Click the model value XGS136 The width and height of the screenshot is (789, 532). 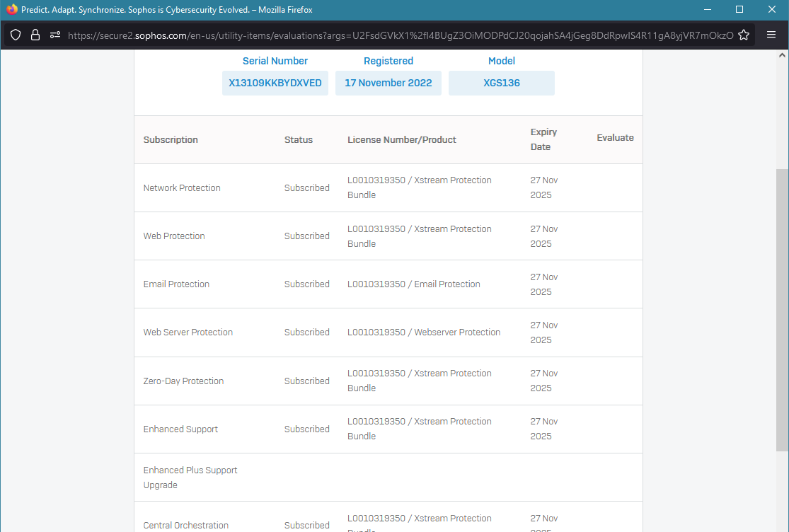click(501, 83)
